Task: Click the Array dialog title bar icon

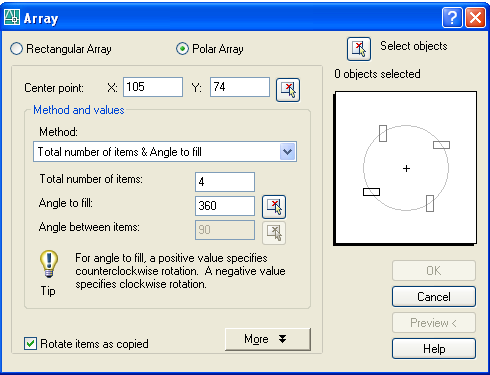Action: pyautogui.click(x=12, y=17)
